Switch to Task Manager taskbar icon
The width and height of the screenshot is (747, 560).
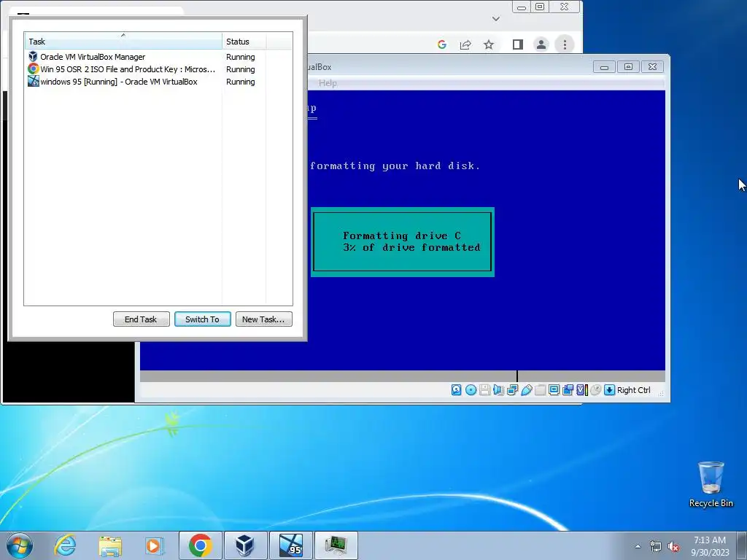click(x=336, y=545)
